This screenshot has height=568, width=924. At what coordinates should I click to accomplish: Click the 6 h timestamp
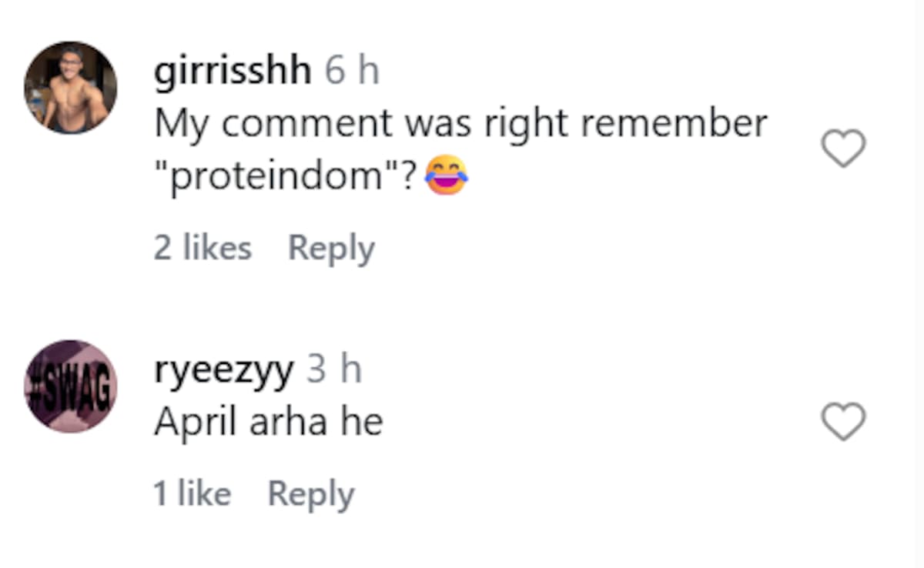pos(351,72)
